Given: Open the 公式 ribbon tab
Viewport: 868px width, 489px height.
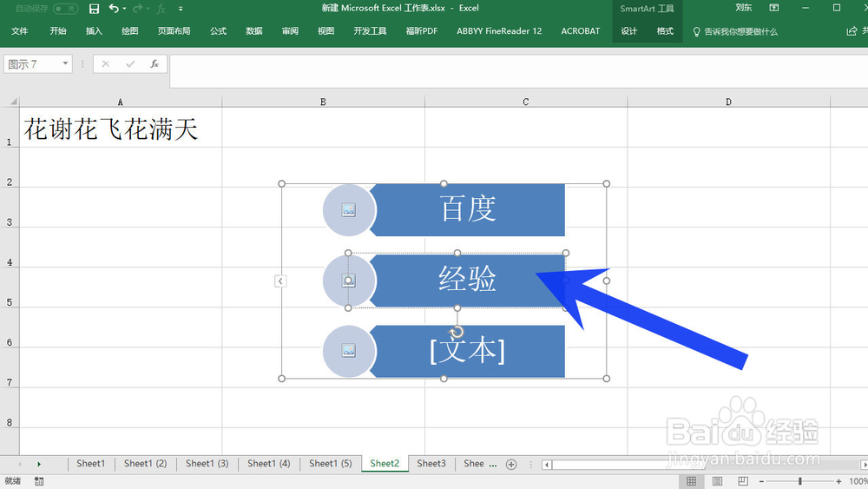Looking at the screenshot, I should pos(218,31).
